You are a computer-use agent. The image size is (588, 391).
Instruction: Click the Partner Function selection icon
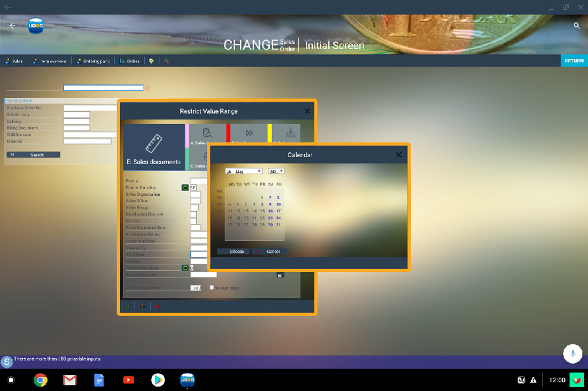coord(185,188)
